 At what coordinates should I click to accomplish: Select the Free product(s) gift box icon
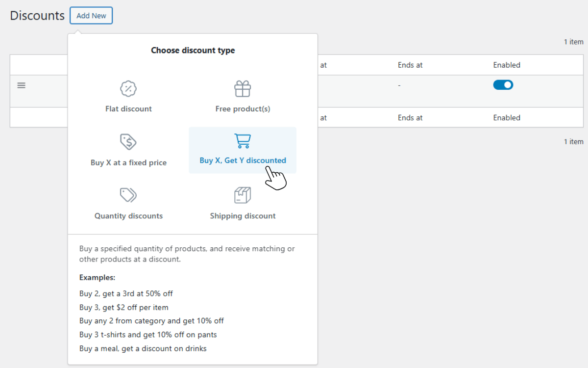pos(243,89)
